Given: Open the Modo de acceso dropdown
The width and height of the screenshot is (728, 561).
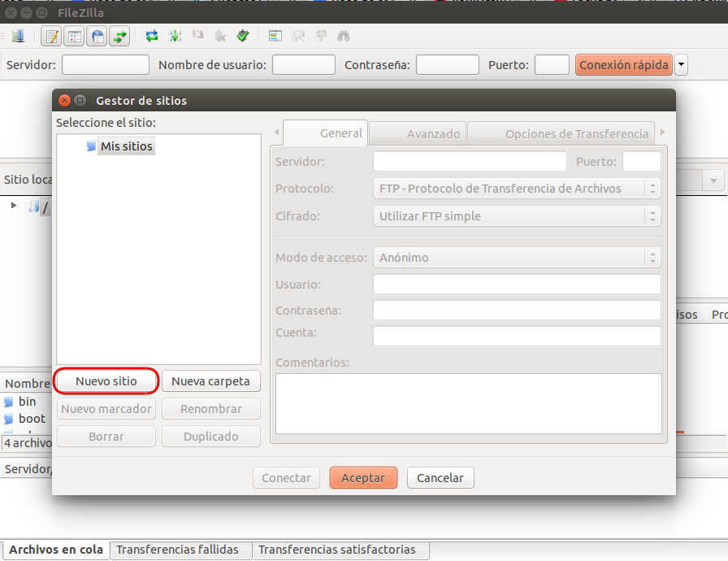Looking at the screenshot, I should [x=517, y=257].
